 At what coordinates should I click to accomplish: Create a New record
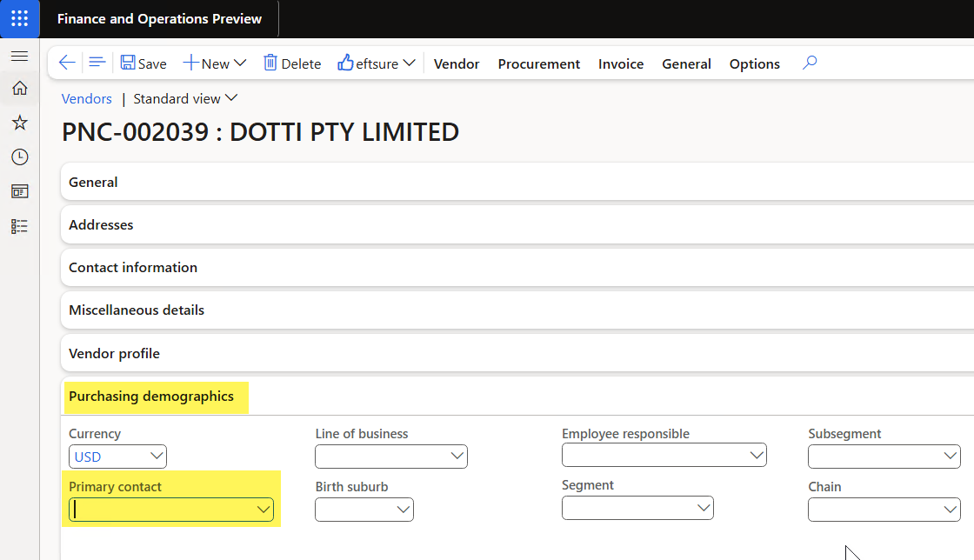click(215, 63)
